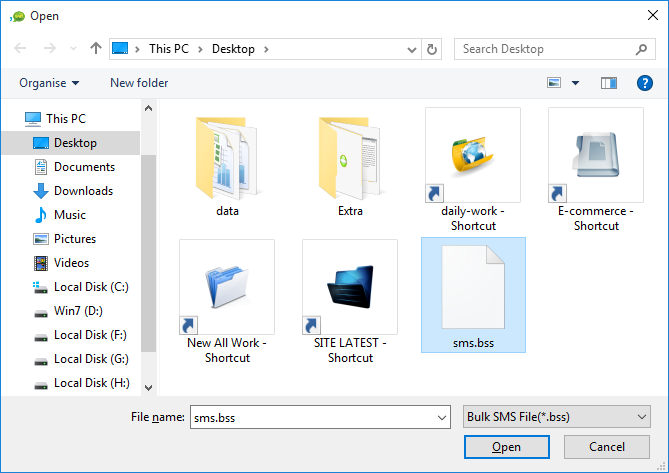Select the sms.bss file icon
Image resolution: width=669 pixels, height=473 pixels.
pos(473,287)
